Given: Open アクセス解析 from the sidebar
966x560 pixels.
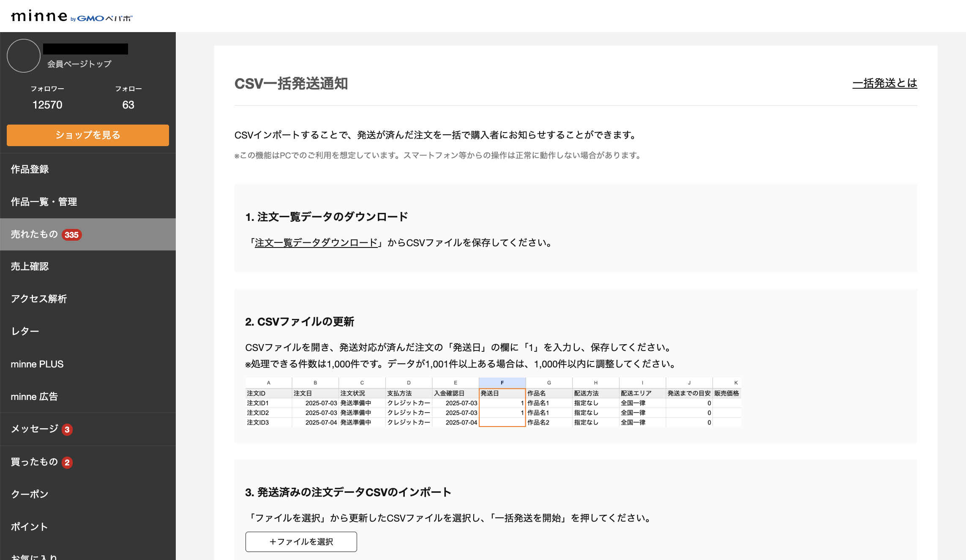Looking at the screenshot, I should coord(39,299).
